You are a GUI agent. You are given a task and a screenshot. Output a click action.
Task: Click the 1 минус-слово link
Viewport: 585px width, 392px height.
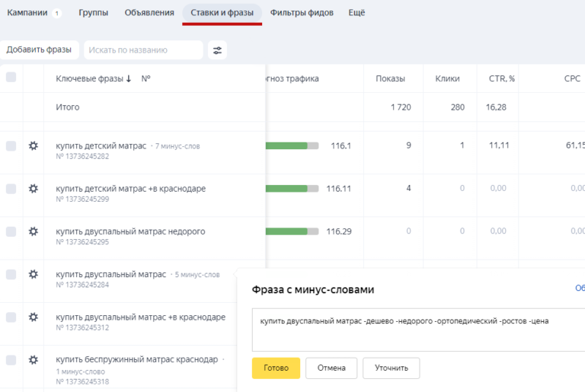click(80, 372)
